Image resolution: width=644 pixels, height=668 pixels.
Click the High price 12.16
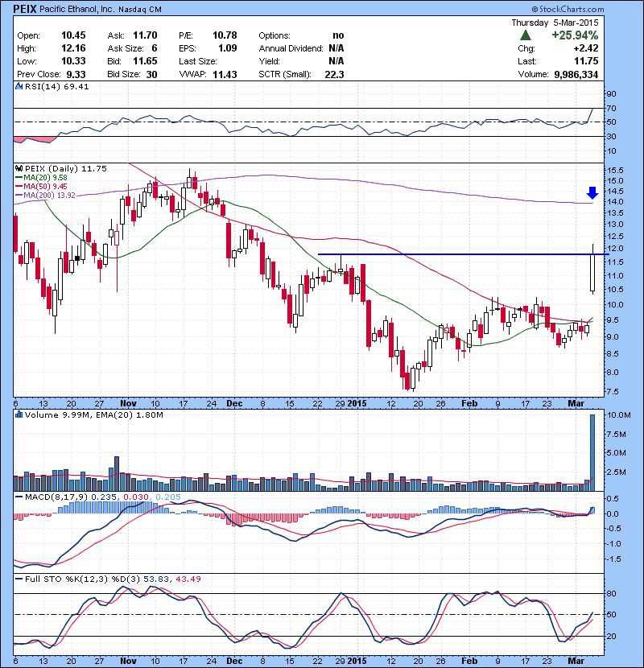73,48
